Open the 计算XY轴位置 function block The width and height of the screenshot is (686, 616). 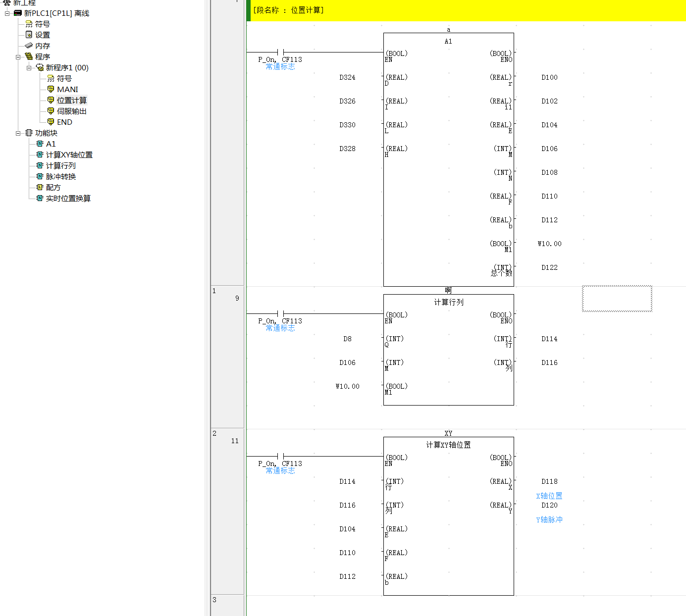coord(69,154)
